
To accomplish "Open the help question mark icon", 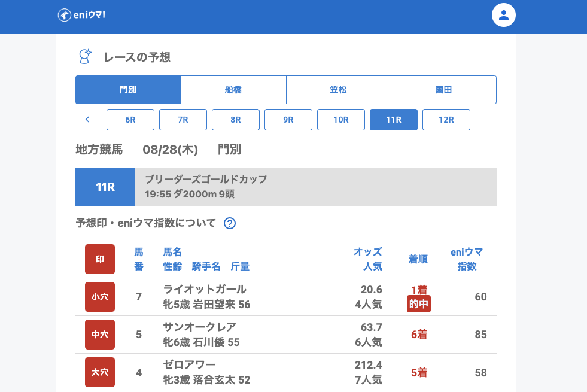I will 230,223.
